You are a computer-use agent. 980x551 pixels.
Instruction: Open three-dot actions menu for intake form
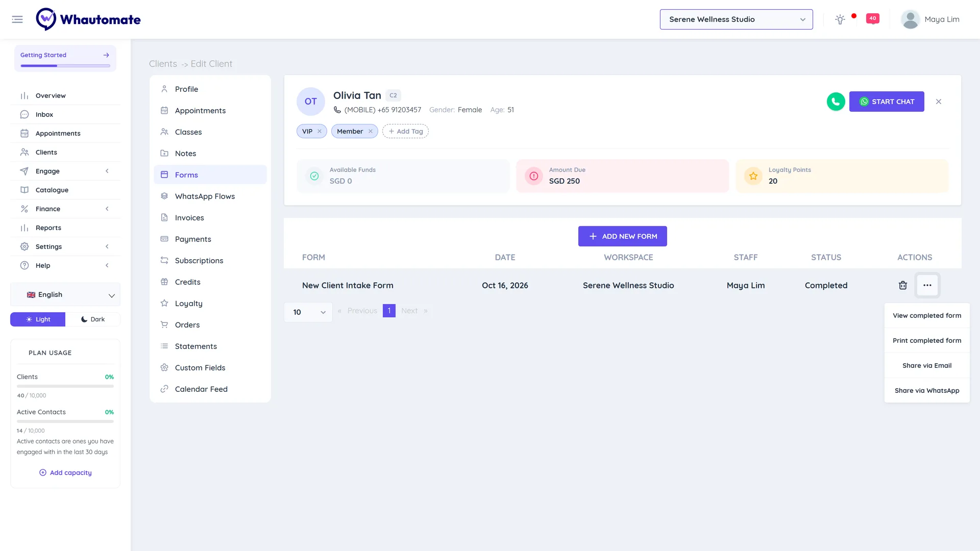[x=927, y=285]
